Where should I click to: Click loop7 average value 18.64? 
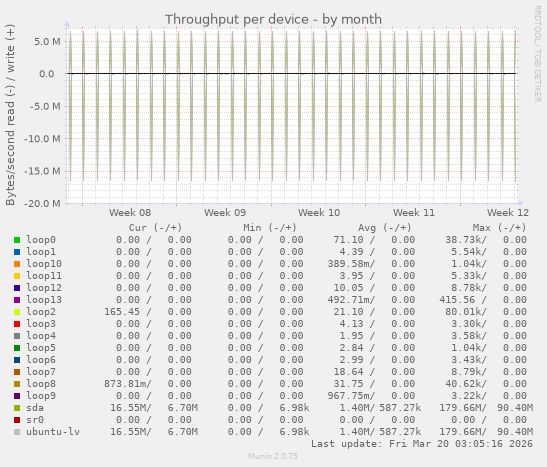pyautogui.click(x=348, y=372)
